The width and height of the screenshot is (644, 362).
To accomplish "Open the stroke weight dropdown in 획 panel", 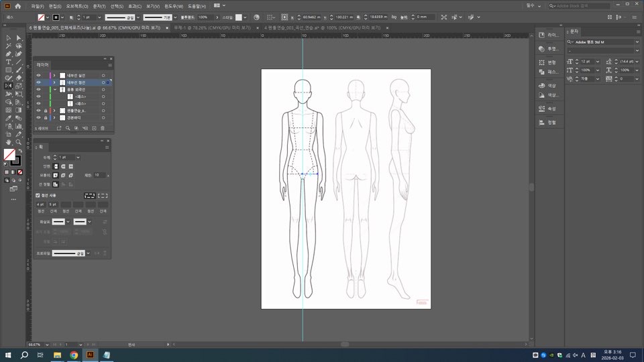I will (78, 157).
